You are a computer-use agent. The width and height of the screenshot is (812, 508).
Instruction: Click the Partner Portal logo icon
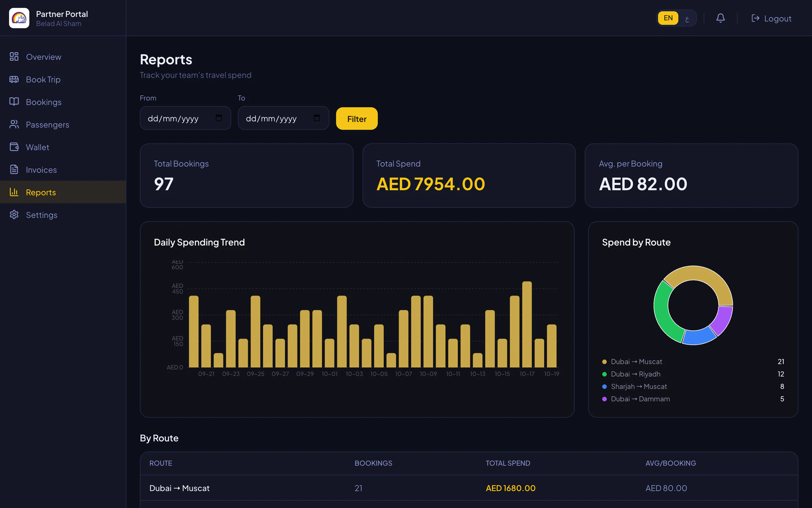pos(19,18)
